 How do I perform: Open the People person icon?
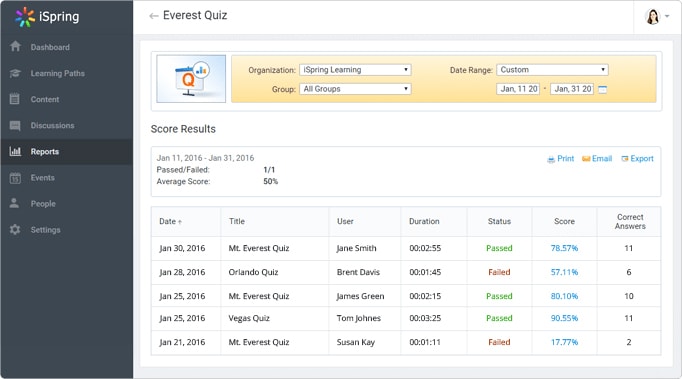coord(14,203)
